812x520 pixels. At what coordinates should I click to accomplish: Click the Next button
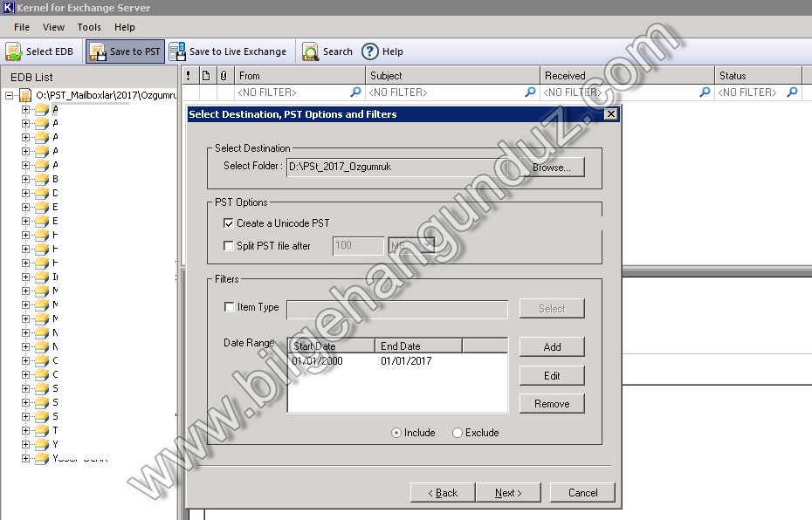(x=507, y=493)
